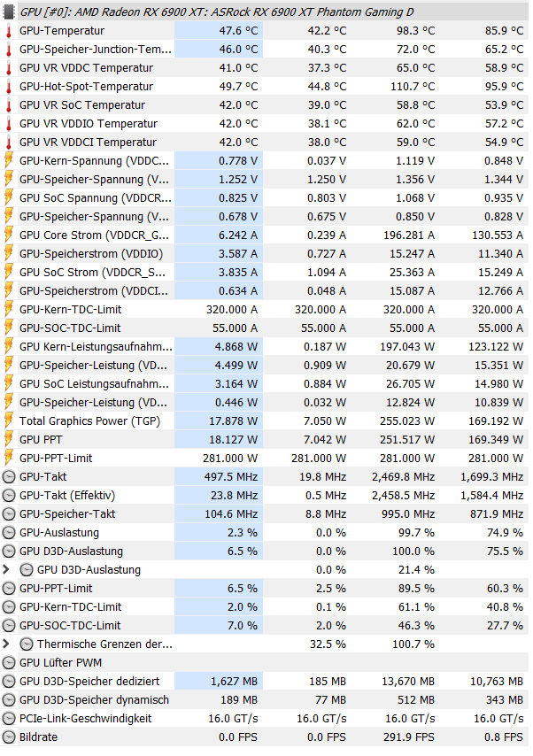Click lightning icon beside GPU-Speicherstrom (VDDIO)
The width and height of the screenshot is (533, 756).
[x=9, y=254]
